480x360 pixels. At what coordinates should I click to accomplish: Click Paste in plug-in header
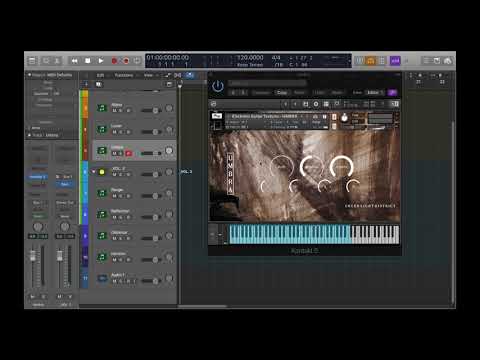click(299, 92)
